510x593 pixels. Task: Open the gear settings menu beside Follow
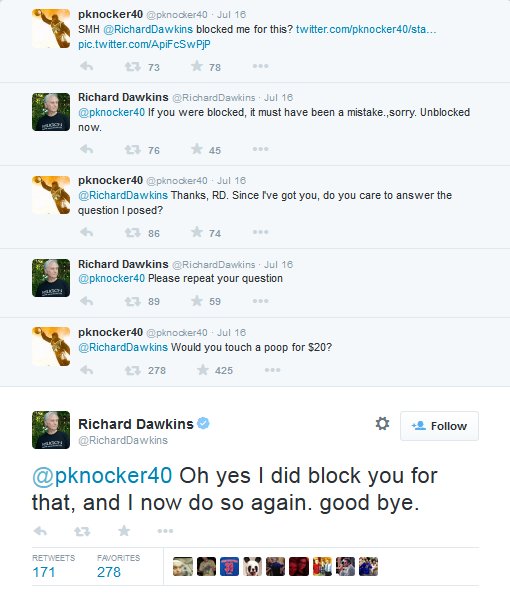click(382, 424)
